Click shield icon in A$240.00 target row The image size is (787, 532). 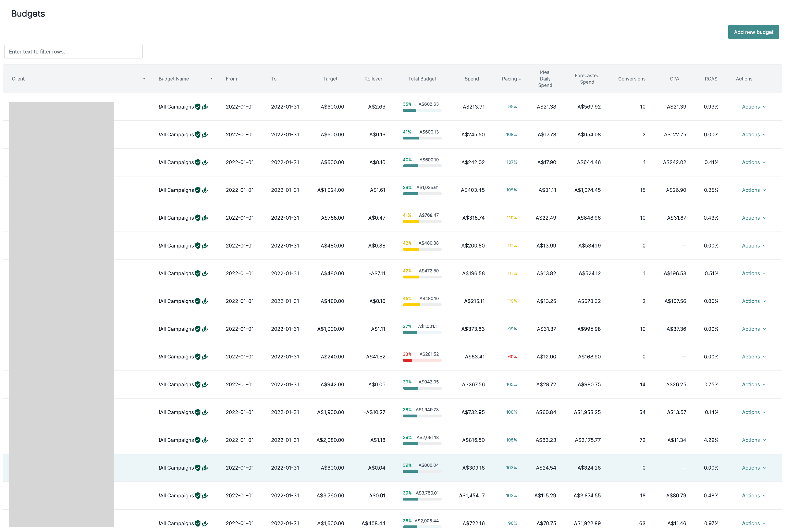tap(198, 357)
